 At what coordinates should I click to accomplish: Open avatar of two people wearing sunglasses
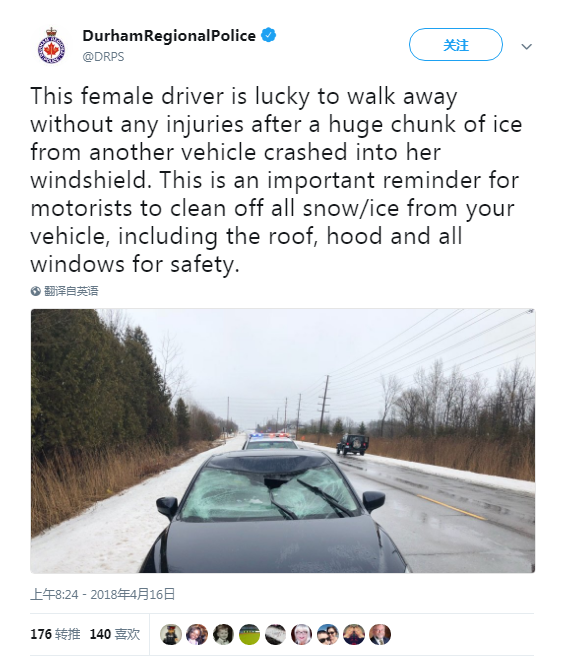click(328, 634)
